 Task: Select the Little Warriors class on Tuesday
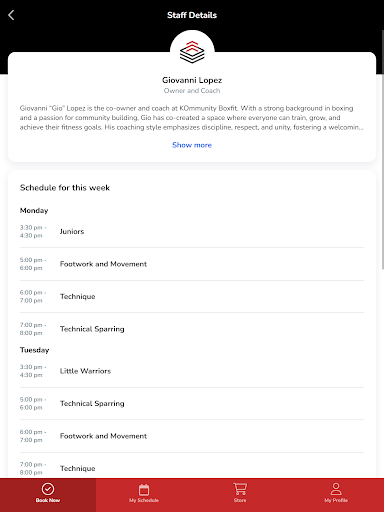(x=192, y=371)
